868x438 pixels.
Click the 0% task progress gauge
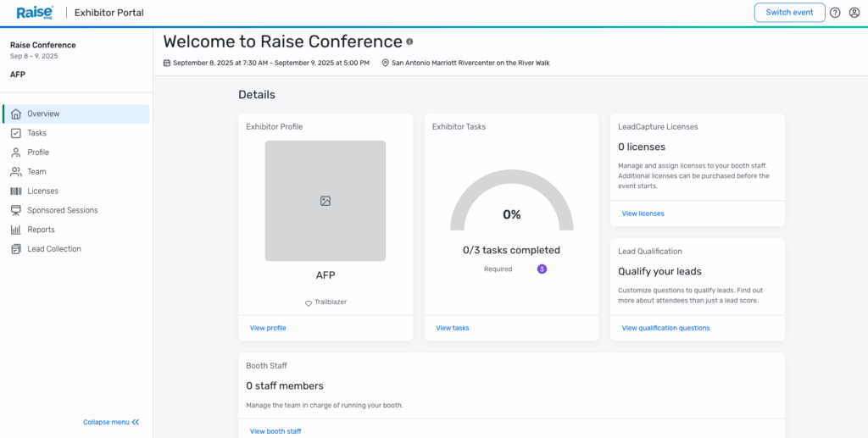coord(511,200)
